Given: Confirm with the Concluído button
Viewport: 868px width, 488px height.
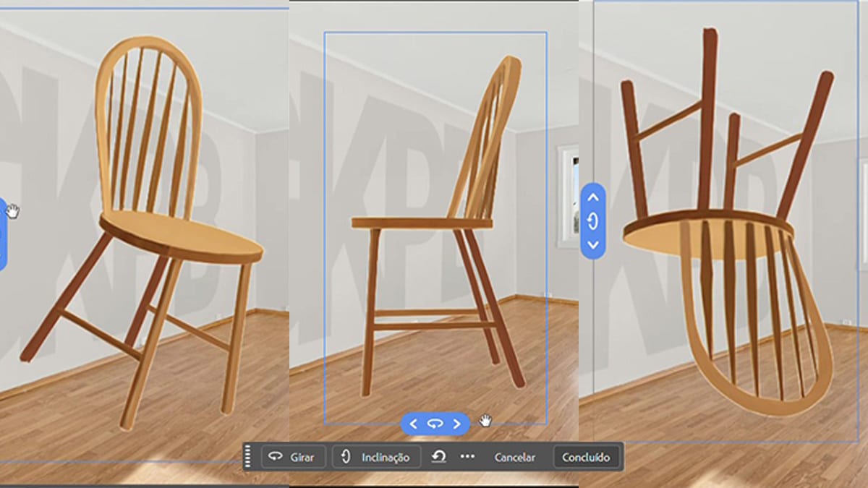Looking at the screenshot, I should [586, 457].
